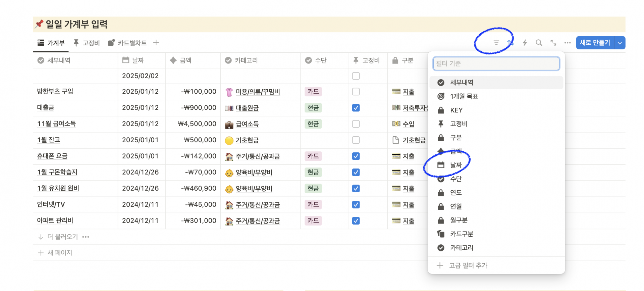Open 날짜 column header menu
Image resolution: width=644 pixels, height=291 pixels.
click(x=142, y=60)
